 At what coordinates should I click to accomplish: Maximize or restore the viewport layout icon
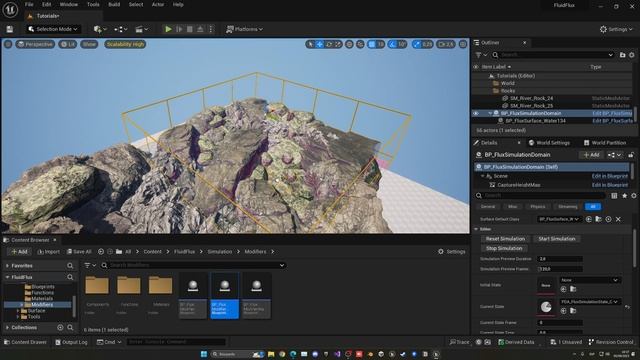[x=463, y=44]
